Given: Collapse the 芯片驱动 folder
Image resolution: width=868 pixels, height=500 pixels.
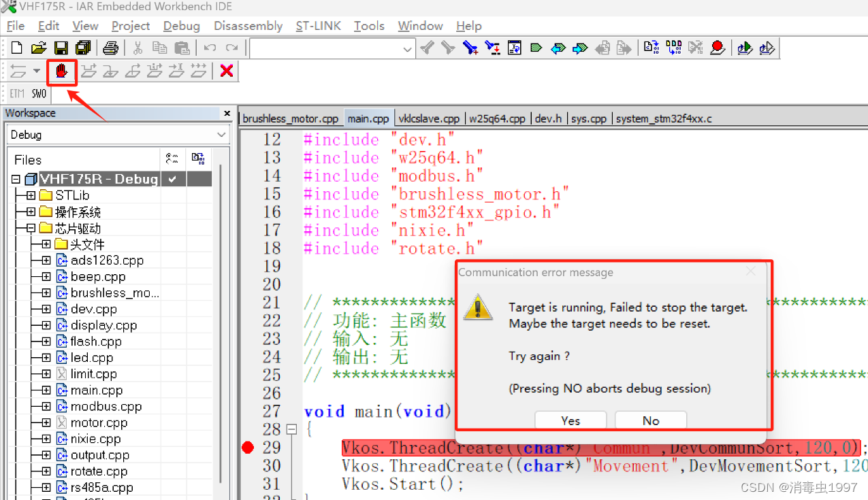Looking at the screenshot, I should point(31,229).
